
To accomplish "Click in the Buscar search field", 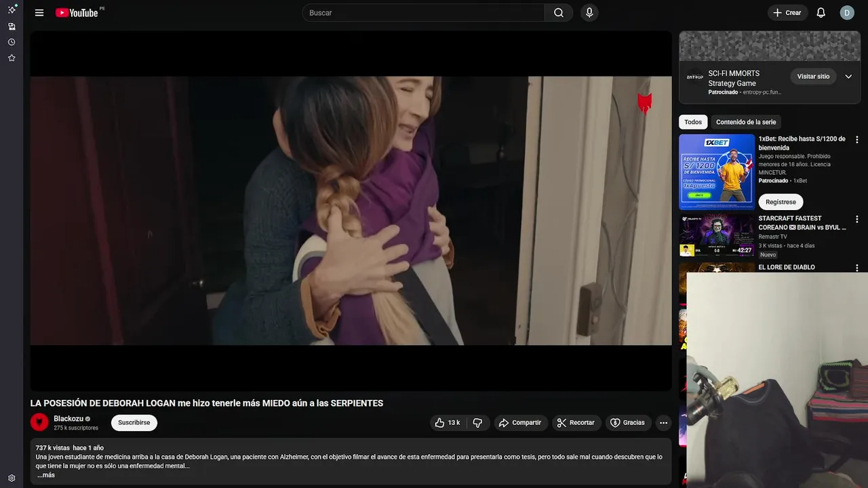I will (x=423, y=13).
